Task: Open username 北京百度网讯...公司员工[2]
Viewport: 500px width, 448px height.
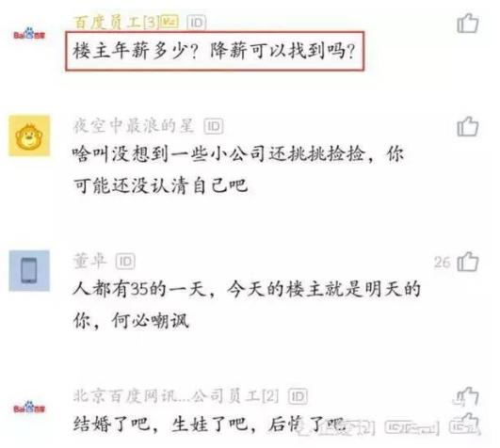Action: pos(176,396)
